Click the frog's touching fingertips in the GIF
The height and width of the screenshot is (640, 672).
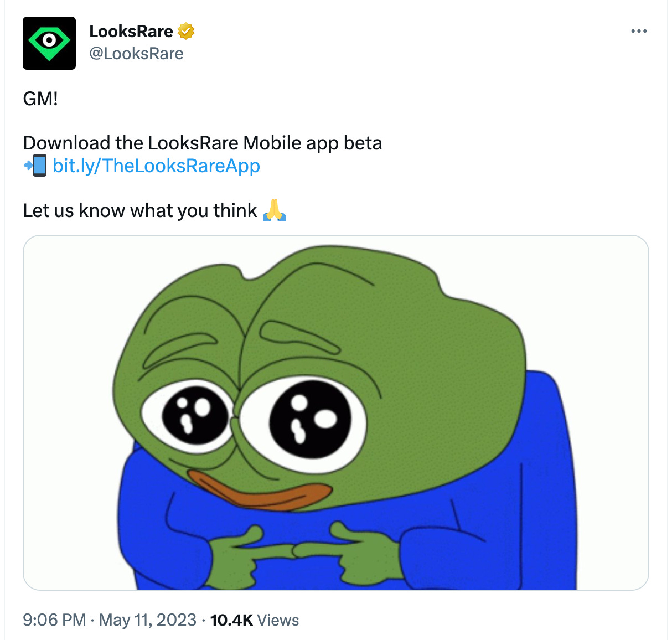tap(293, 550)
